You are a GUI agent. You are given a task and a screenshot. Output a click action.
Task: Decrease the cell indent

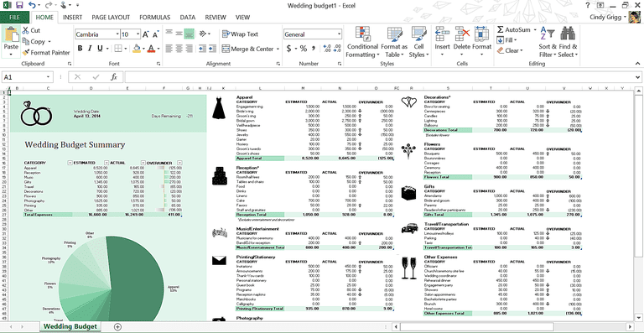pos(201,49)
